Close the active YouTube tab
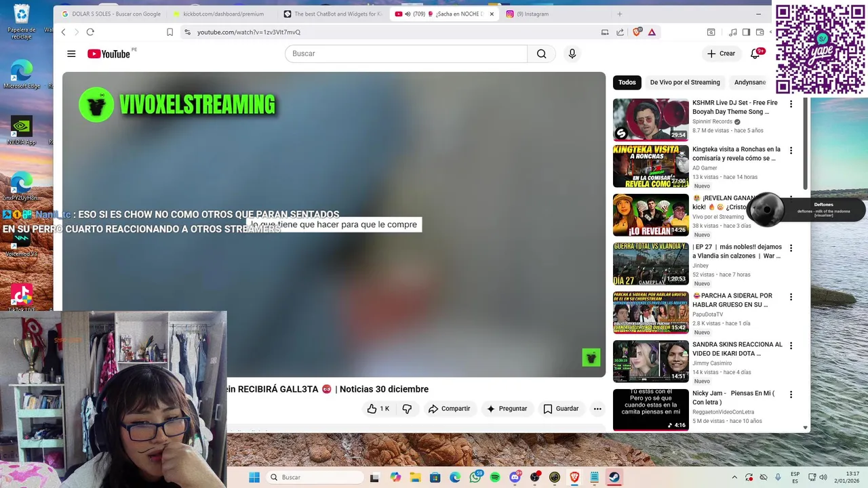This screenshot has height=488, width=868. [x=492, y=14]
